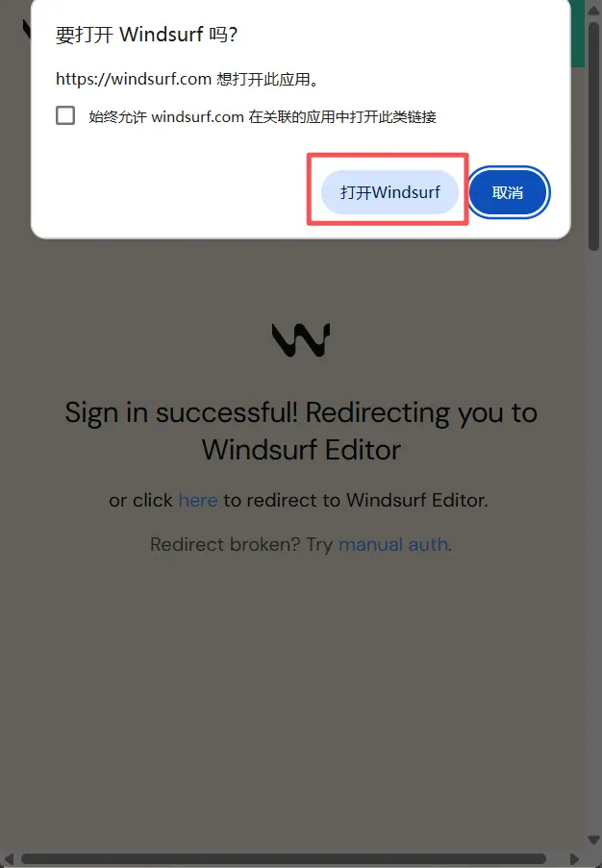Click the Sign in successful heading
The image size is (602, 868).
click(x=301, y=431)
